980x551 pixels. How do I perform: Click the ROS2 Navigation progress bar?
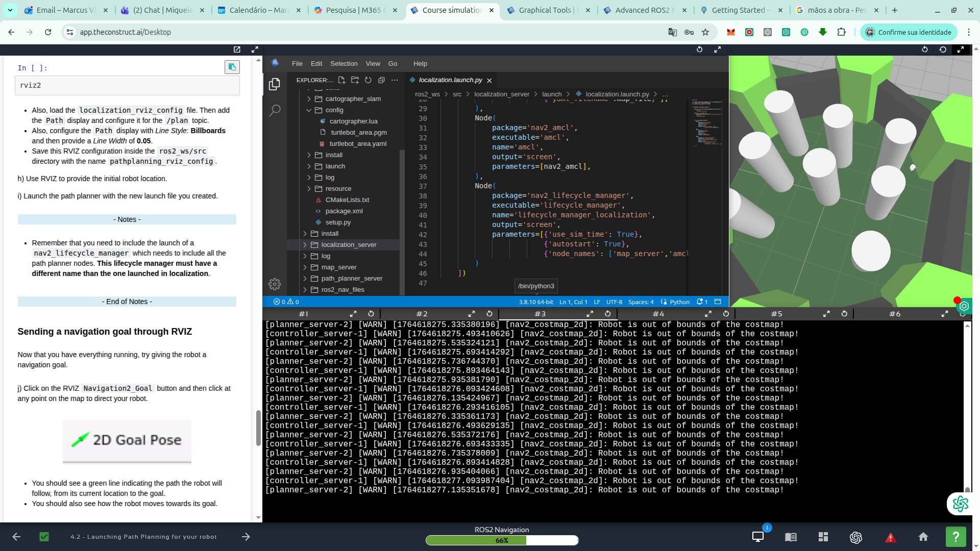[x=502, y=540]
